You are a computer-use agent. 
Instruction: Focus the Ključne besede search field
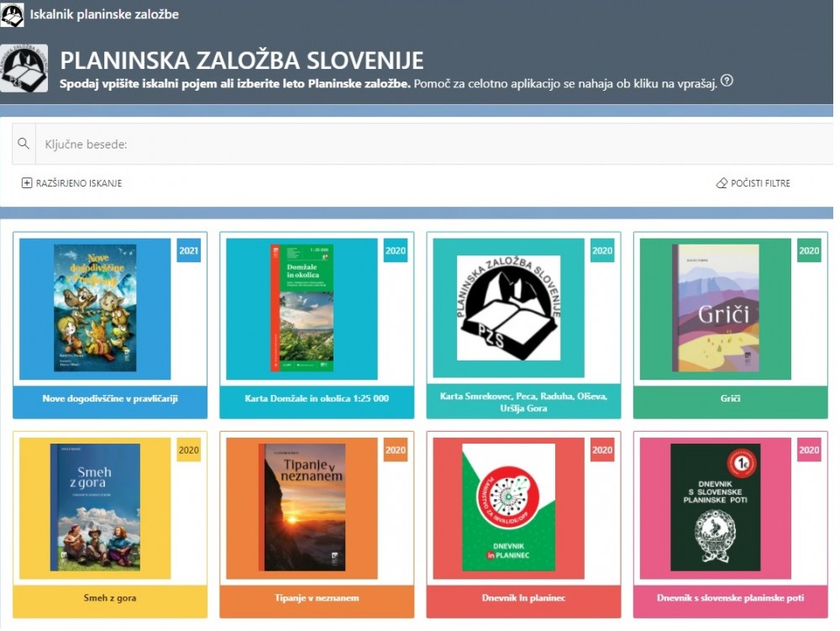[x=420, y=145]
